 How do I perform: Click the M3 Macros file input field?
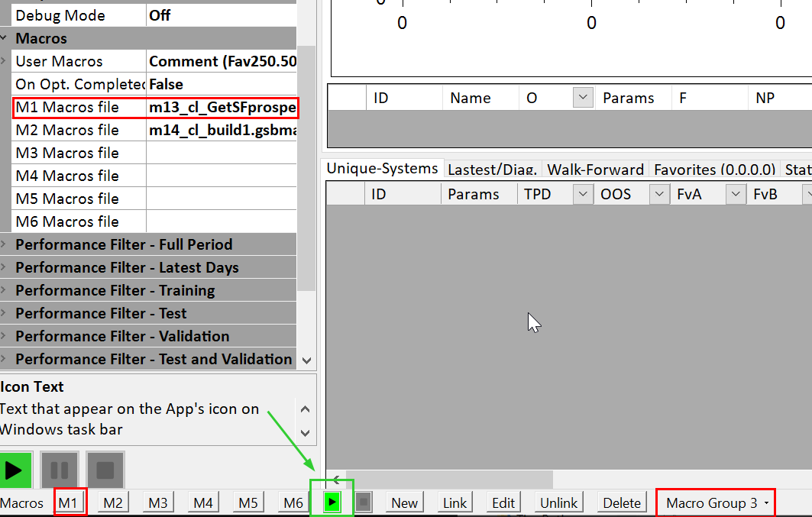point(221,153)
